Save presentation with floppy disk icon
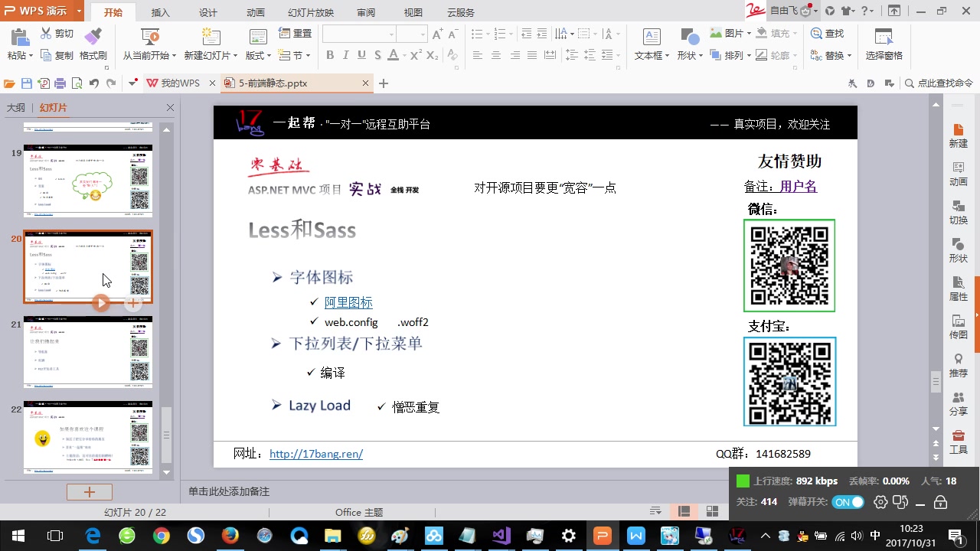This screenshot has height=551, width=980. tap(27, 83)
